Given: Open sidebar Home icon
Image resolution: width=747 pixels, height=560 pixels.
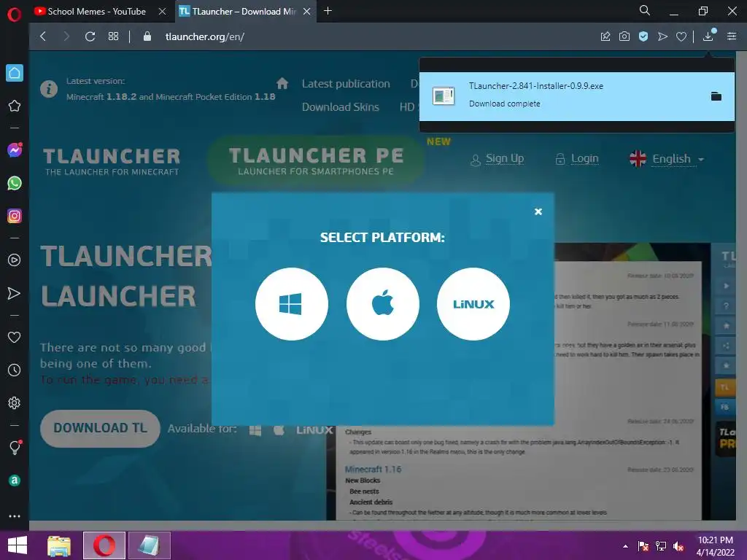Looking at the screenshot, I should [15, 73].
